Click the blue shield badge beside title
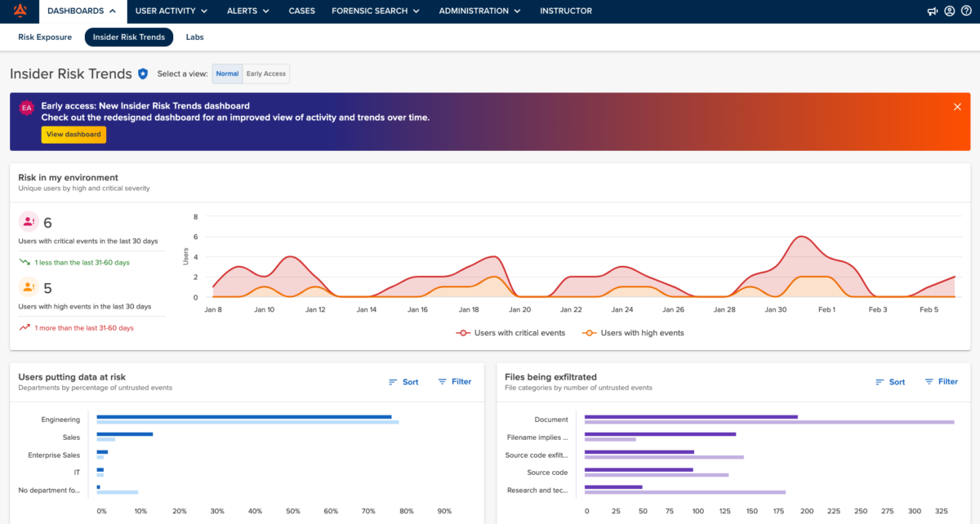This screenshot has width=980, height=524. (143, 73)
